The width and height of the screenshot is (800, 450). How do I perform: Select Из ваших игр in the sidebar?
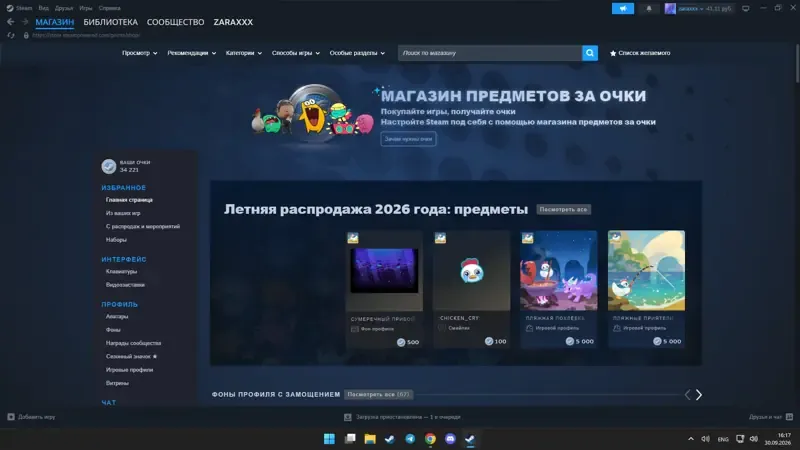point(123,213)
